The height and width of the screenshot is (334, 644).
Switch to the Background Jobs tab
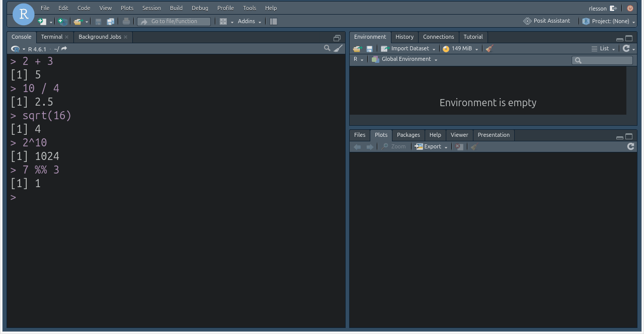pos(100,37)
